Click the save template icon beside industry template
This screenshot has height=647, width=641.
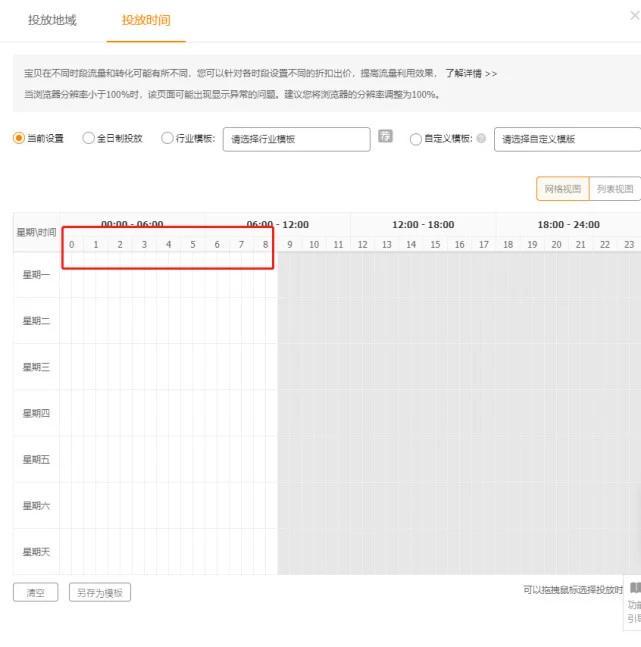click(385, 138)
